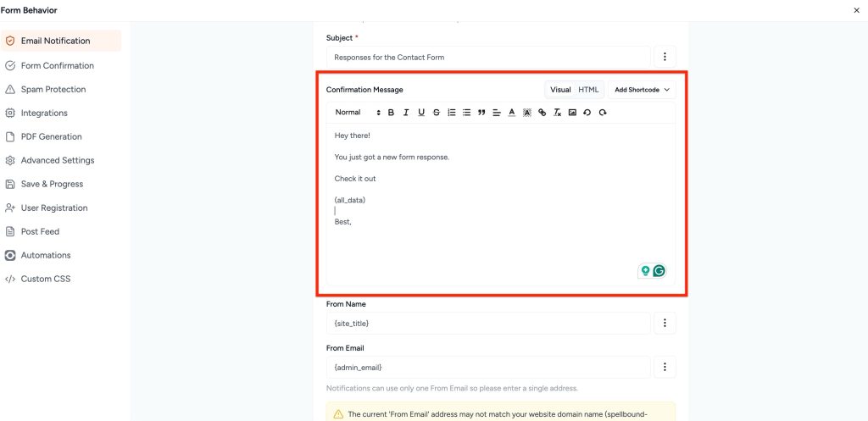Open text alignment options
Viewport: 868px width, 421px height.
(497, 113)
